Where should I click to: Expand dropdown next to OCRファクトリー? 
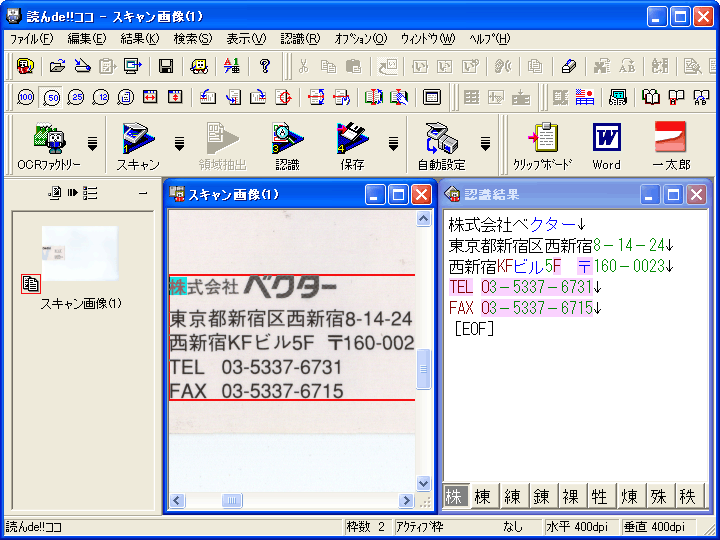coord(92,144)
